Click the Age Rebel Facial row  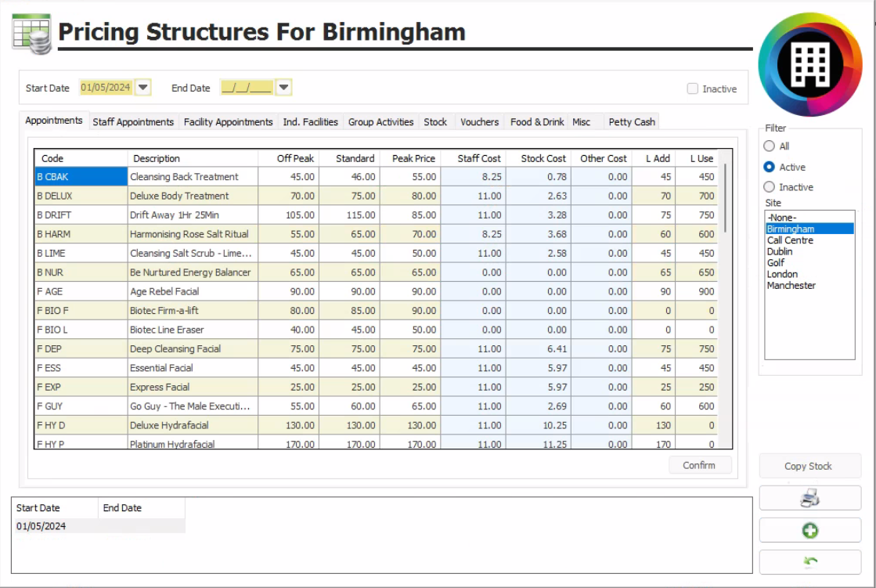tap(376, 291)
